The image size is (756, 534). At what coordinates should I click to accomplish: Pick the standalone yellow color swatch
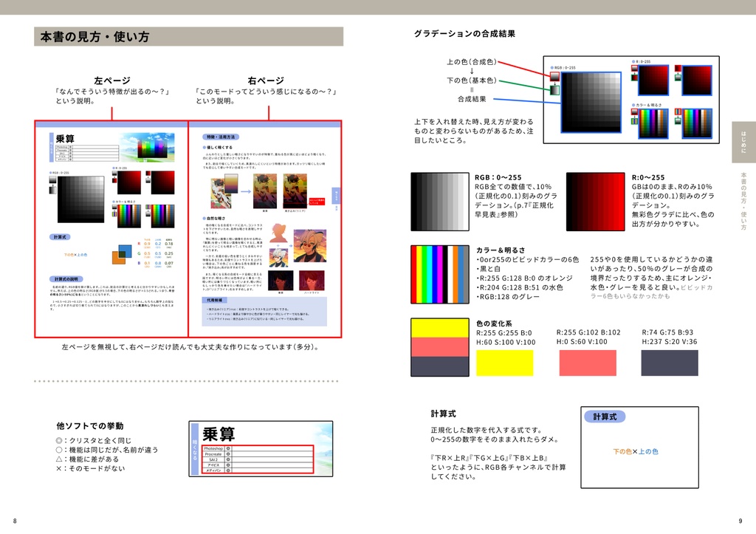505,363
